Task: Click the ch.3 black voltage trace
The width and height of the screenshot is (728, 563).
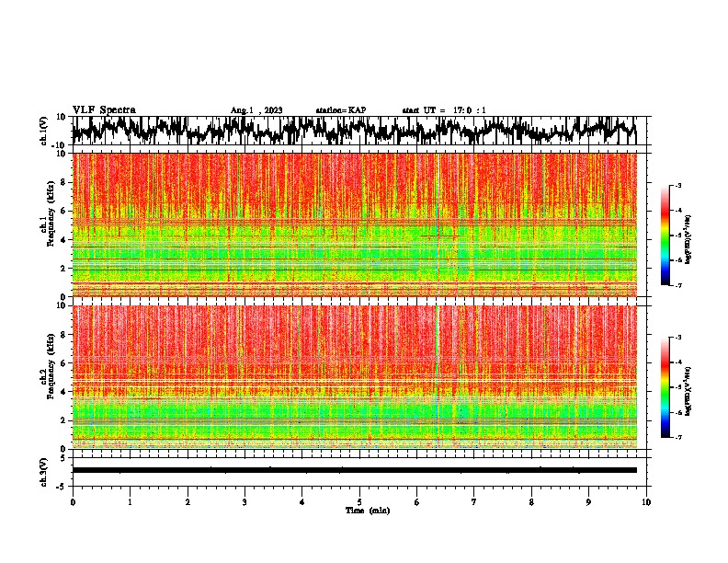Action: [354, 470]
